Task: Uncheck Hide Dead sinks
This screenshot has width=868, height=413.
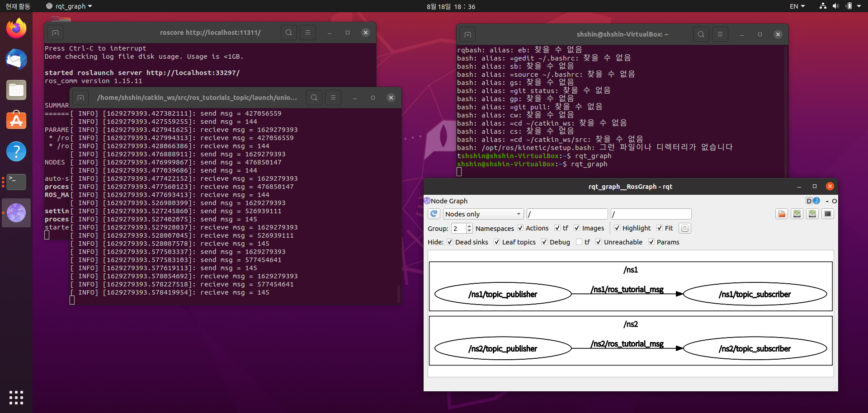Action: pyautogui.click(x=450, y=242)
